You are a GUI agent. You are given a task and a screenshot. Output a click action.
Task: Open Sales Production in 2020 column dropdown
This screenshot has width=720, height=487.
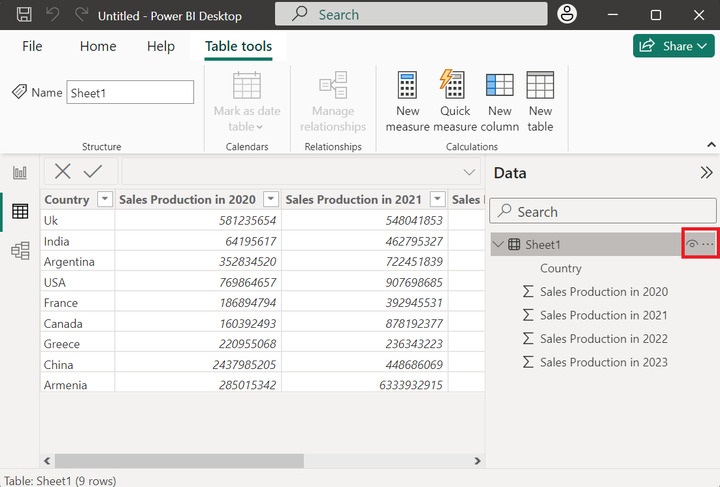(x=270, y=200)
